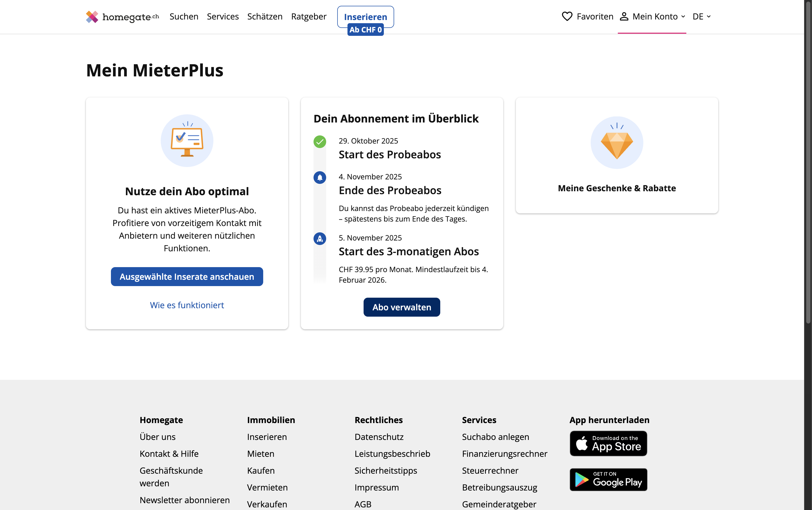Open the Steuerrechner footer link

point(490,470)
